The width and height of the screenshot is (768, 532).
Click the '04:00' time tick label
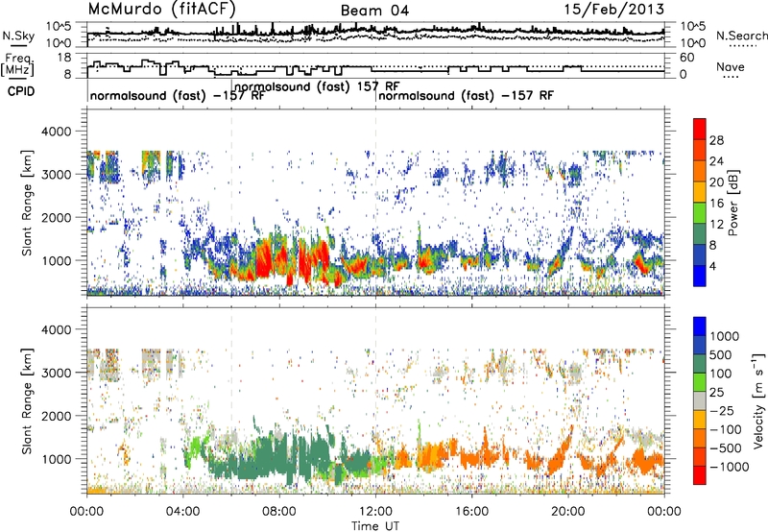[x=182, y=512]
